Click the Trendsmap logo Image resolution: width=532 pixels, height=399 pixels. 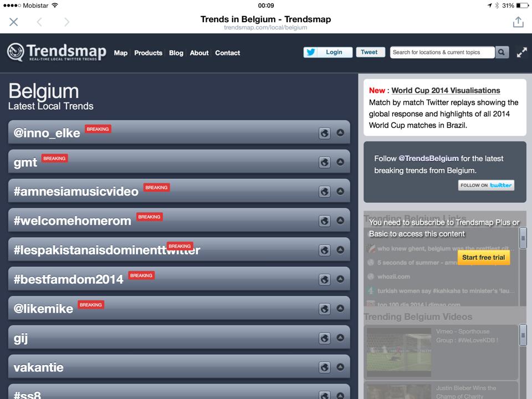(57, 52)
